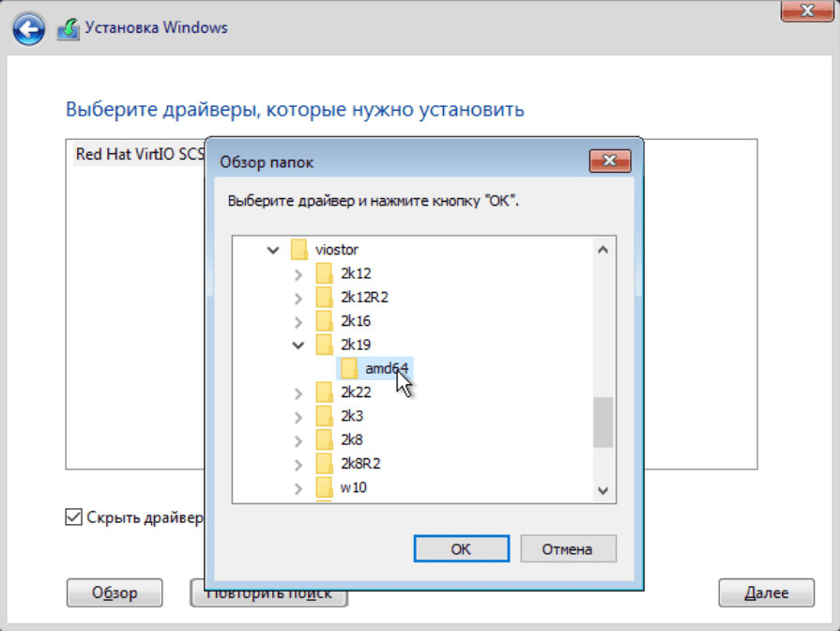840x631 pixels.
Task: Select the 2k12 folder label
Action: click(356, 273)
